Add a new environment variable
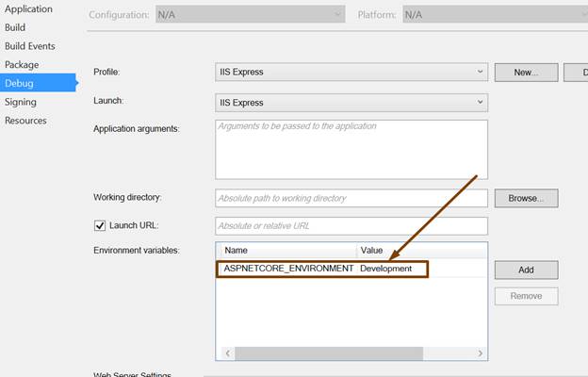Screen dimensions: 588x377 (526, 270)
